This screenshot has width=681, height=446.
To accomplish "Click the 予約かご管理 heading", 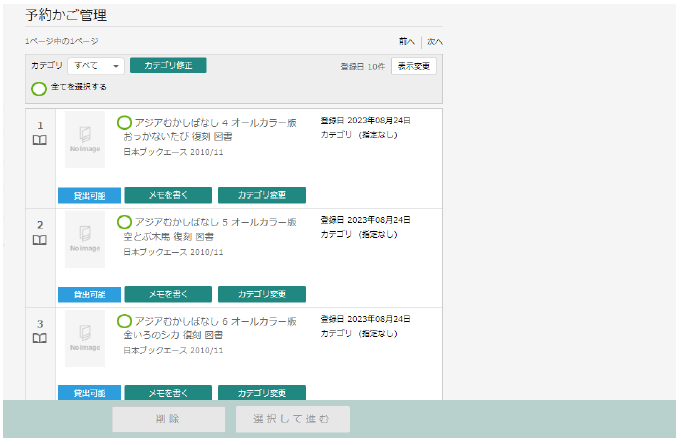I will point(66,15).
